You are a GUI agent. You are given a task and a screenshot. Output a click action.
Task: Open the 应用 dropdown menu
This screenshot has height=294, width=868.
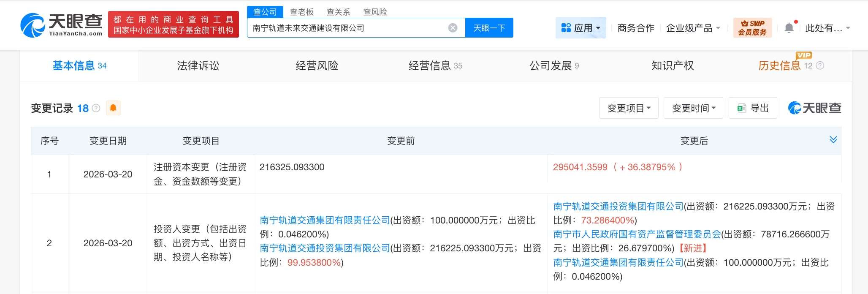(580, 28)
